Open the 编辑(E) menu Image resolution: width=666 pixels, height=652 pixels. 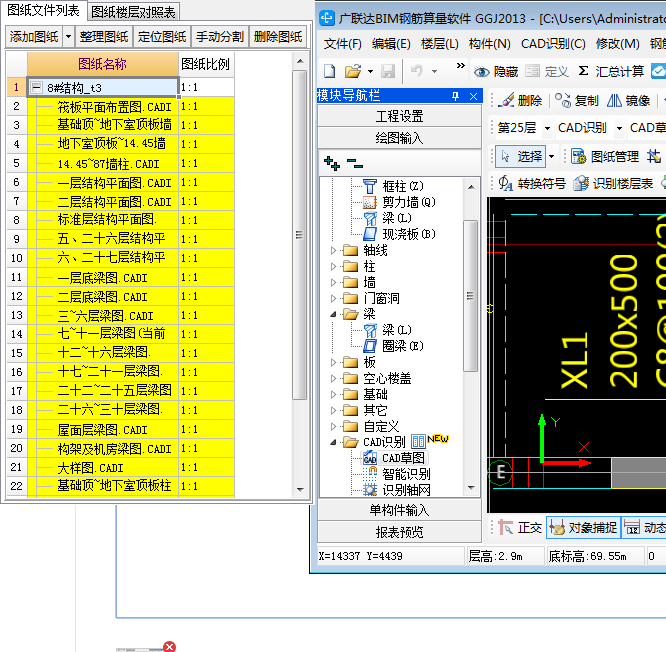click(391, 44)
